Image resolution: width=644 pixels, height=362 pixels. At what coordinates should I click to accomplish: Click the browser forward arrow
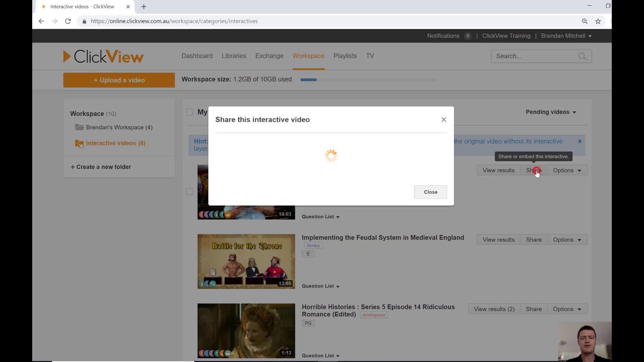(54, 21)
